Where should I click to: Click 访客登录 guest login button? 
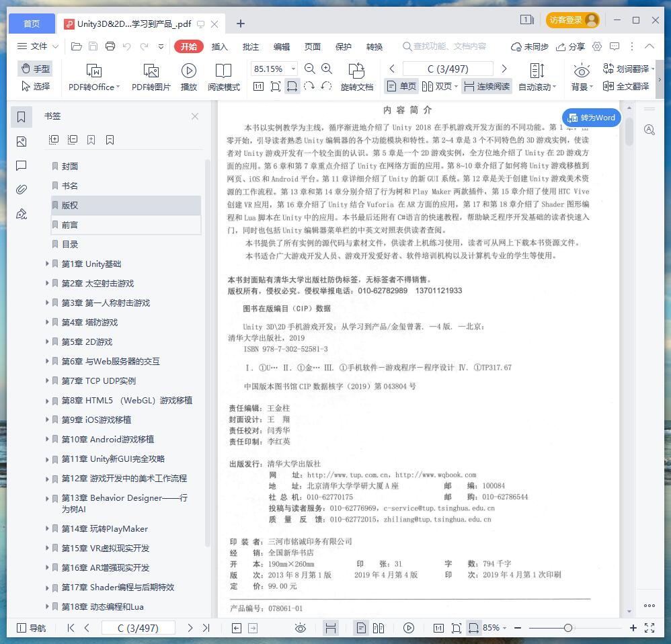tap(572, 19)
